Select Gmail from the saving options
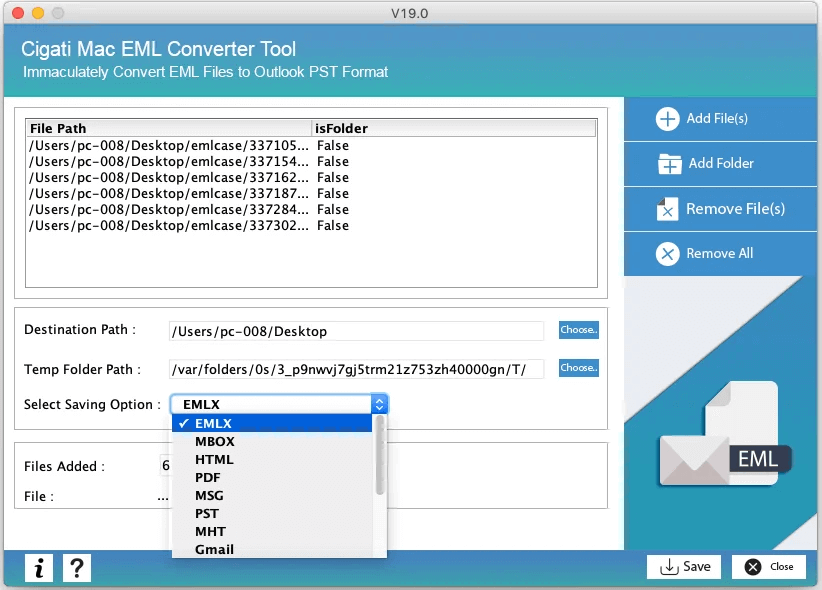The height and width of the screenshot is (590, 822). [272, 550]
